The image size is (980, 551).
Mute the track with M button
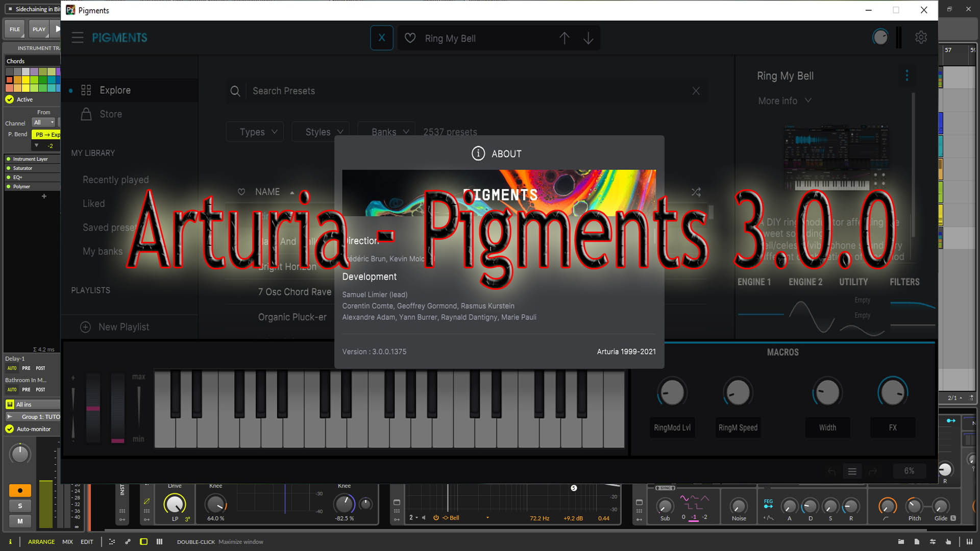pyautogui.click(x=20, y=521)
